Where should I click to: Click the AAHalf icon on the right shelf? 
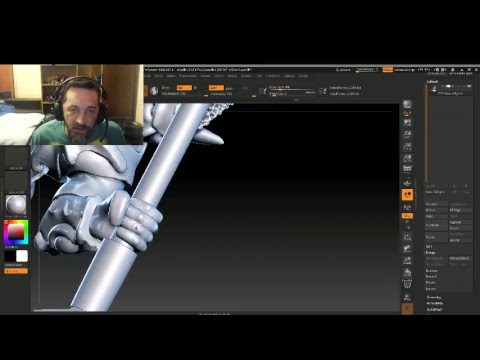(407, 158)
